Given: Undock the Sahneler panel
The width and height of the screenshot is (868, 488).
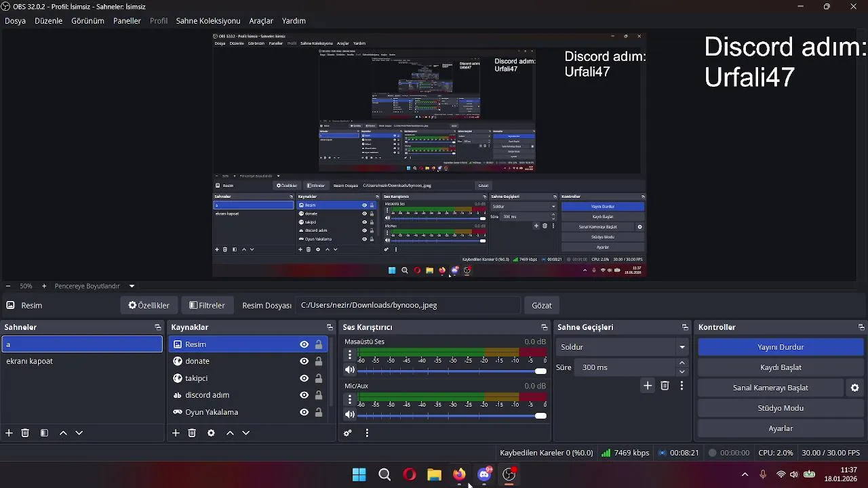Looking at the screenshot, I should (x=157, y=327).
